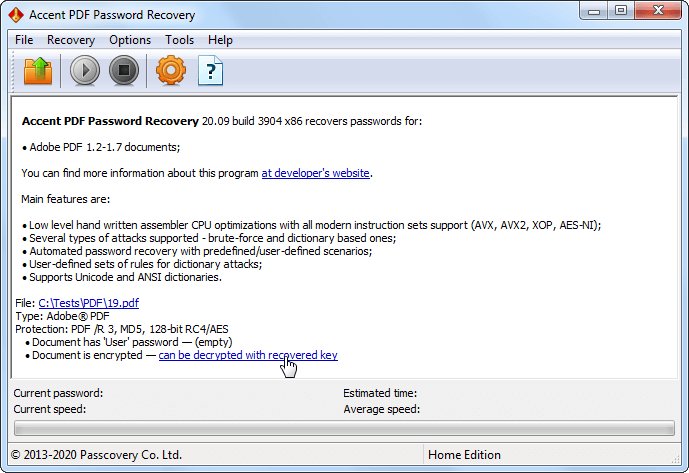689x473 pixels.
Task: Click the window resize grip in status bar
Action: coord(675,459)
